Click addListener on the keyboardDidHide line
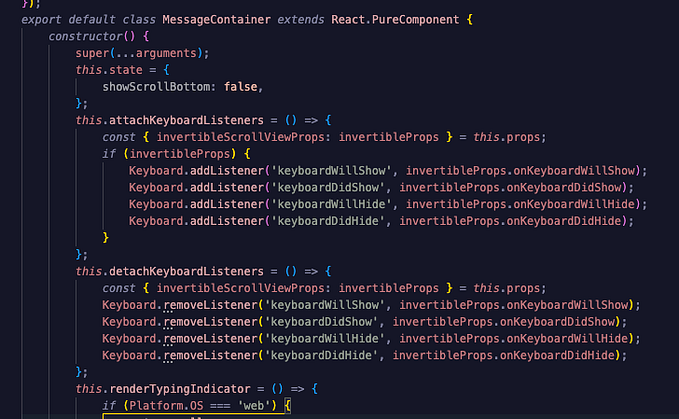 pyautogui.click(x=226, y=221)
